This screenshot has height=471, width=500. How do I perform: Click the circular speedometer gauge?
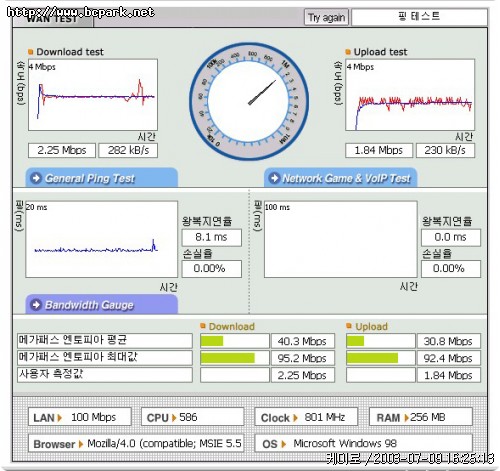[249, 101]
